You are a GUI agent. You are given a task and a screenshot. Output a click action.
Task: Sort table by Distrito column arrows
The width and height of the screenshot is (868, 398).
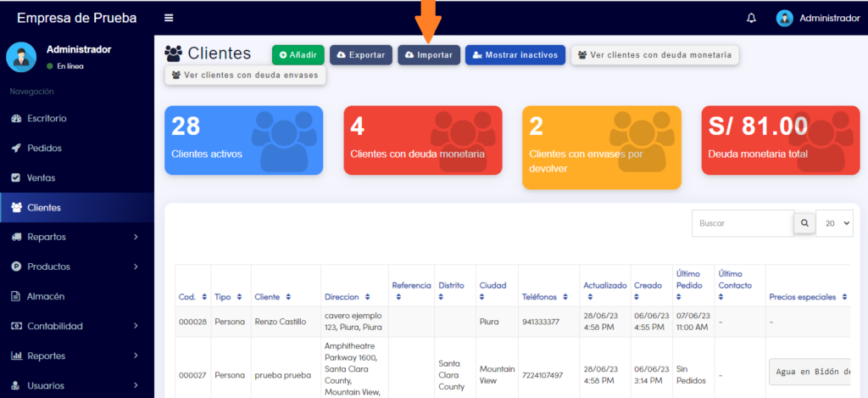tap(441, 297)
